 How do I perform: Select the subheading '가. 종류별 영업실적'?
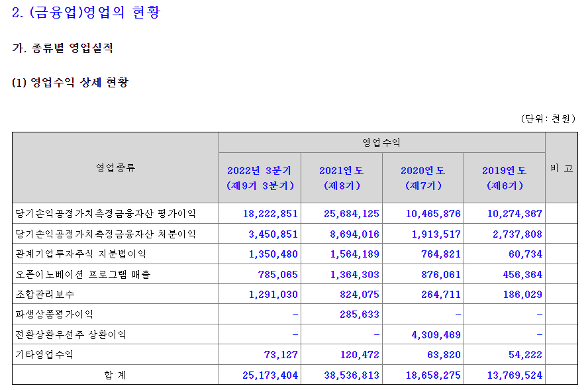(63, 48)
